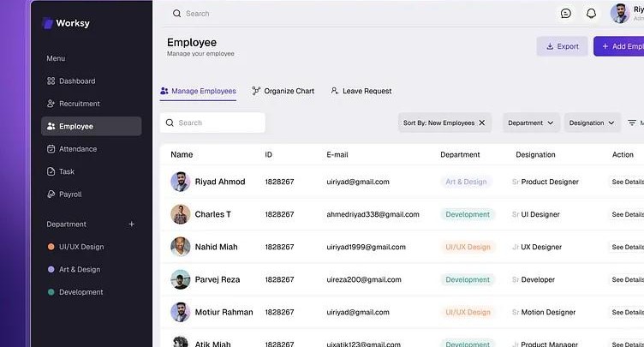
Task: Switch to the Organize Chart tab
Action: pyautogui.click(x=283, y=91)
